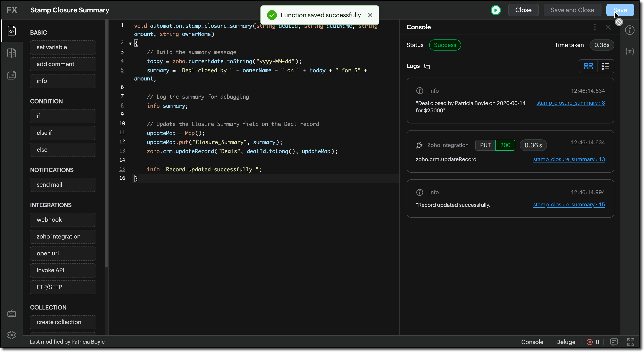Click the 0.38s time taken value
This screenshot has height=352, width=644.
tap(601, 45)
